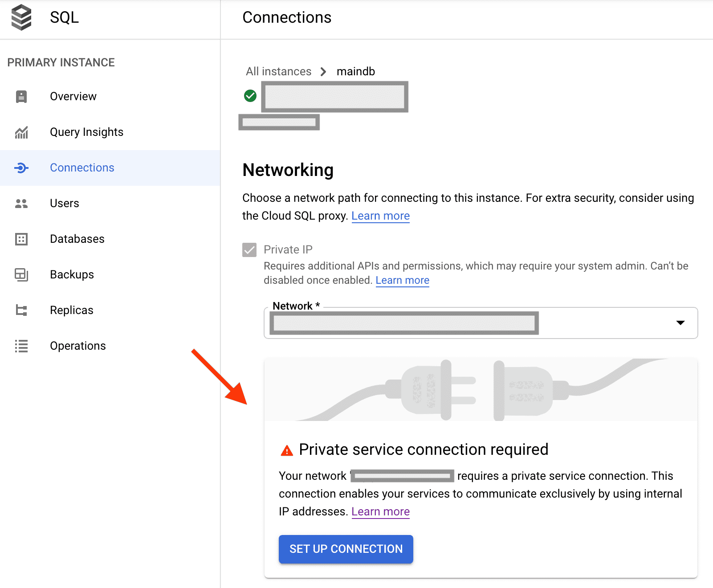
Task: Open Learn more link about Cloud SQL proxy
Action: click(x=380, y=216)
